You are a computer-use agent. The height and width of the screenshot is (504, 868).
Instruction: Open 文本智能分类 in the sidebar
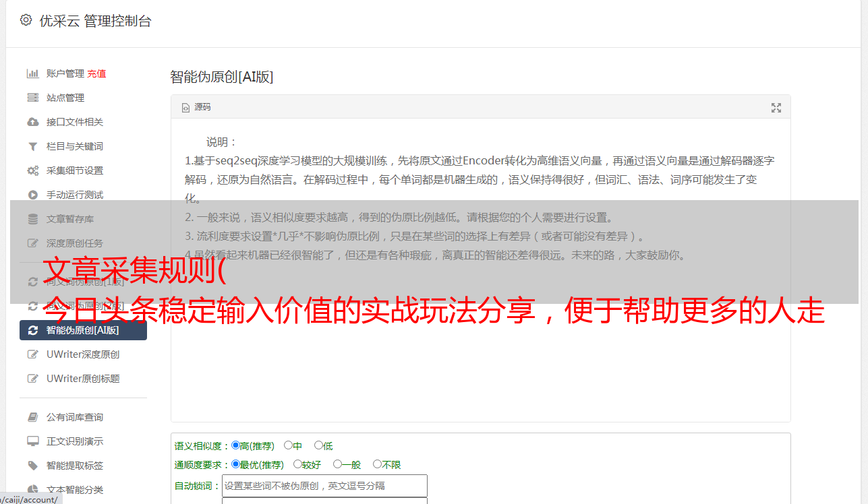click(x=75, y=490)
